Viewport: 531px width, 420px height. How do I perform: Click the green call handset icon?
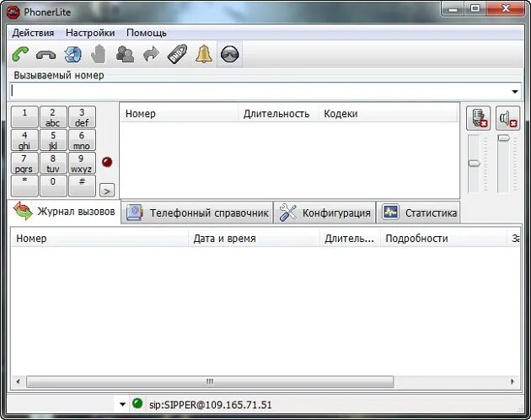(20, 54)
